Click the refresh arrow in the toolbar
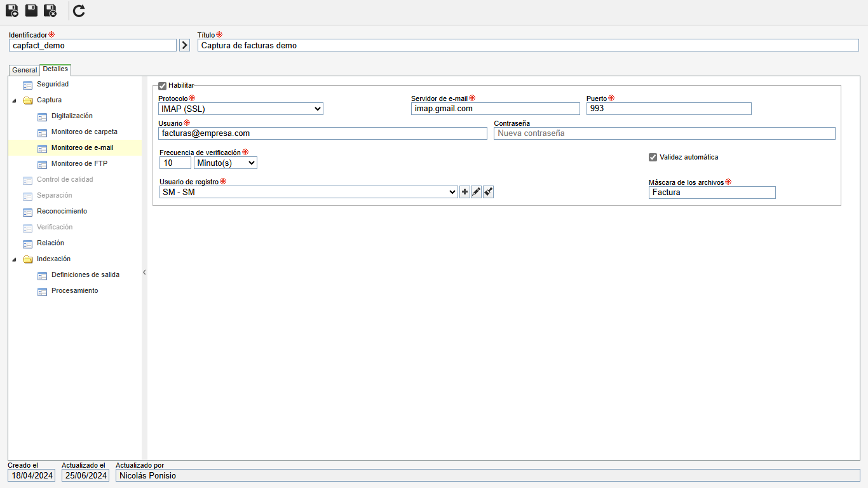The width and height of the screenshot is (868, 488). pos(79,11)
